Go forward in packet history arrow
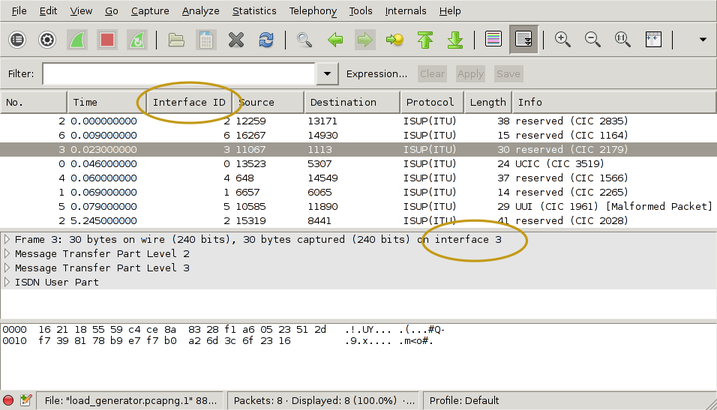The image size is (717, 410). (365, 40)
